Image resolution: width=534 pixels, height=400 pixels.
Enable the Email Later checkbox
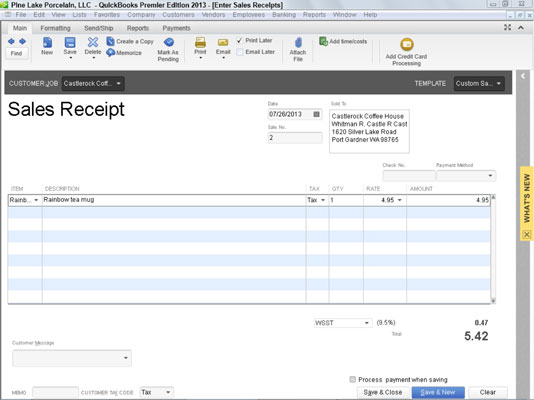click(x=240, y=52)
